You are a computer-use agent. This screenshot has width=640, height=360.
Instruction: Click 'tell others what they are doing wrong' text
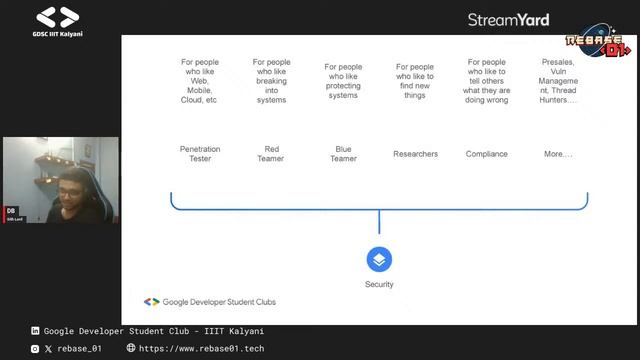click(x=487, y=90)
